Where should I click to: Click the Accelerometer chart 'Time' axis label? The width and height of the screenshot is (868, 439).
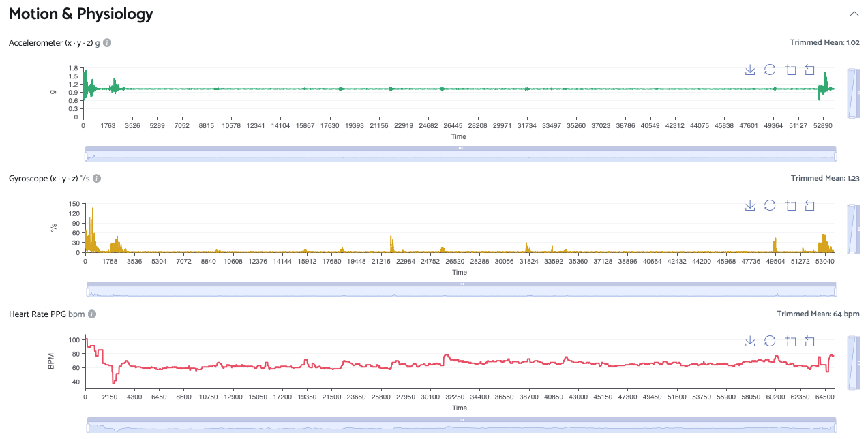click(x=460, y=136)
